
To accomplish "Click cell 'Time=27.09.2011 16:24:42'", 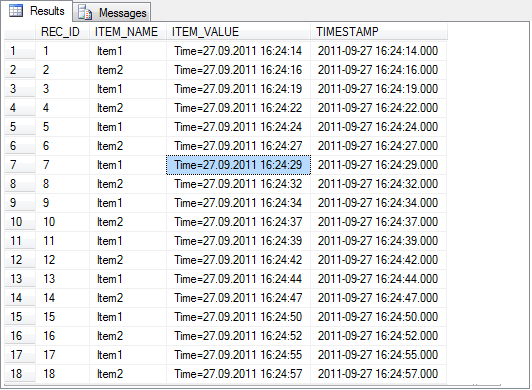I will [x=239, y=260].
